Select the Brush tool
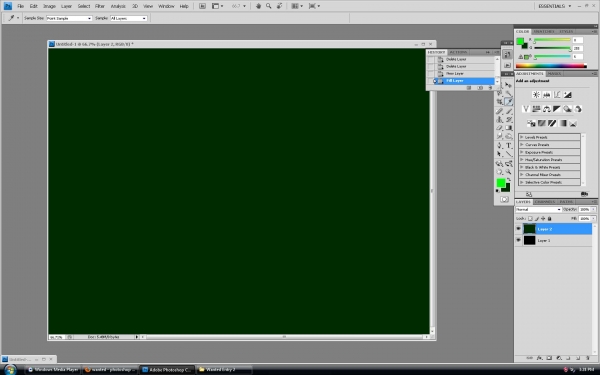 (x=509, y=111)
